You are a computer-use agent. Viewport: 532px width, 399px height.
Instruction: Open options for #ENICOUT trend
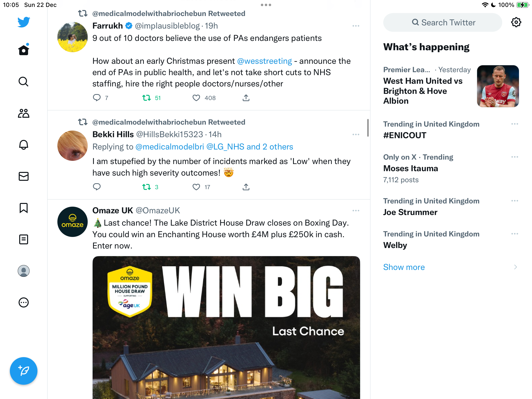(515, 124)
